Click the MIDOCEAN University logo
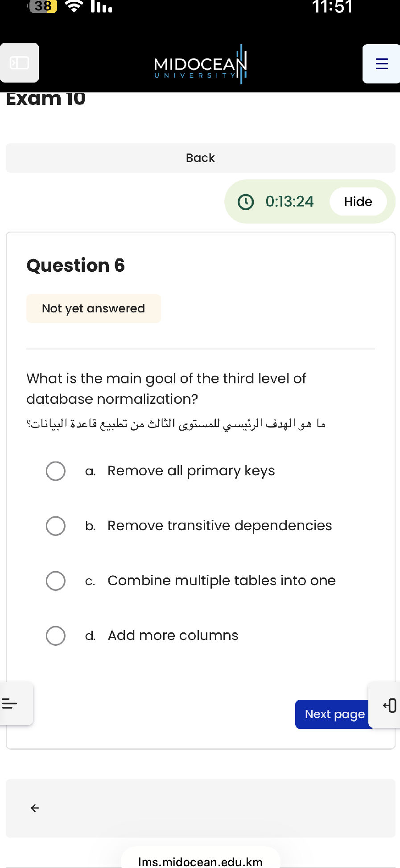 coord(200,64)
